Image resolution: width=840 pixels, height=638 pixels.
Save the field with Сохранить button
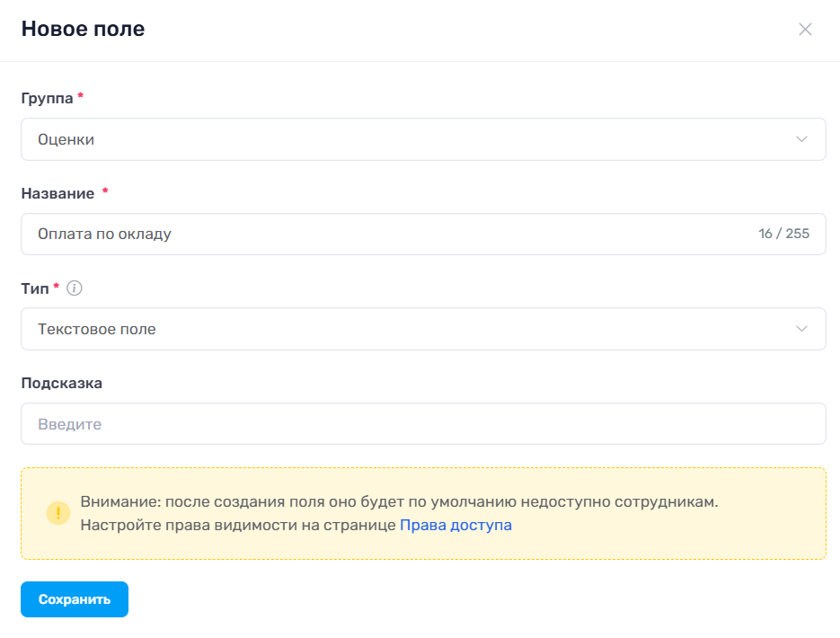(75, 599)
